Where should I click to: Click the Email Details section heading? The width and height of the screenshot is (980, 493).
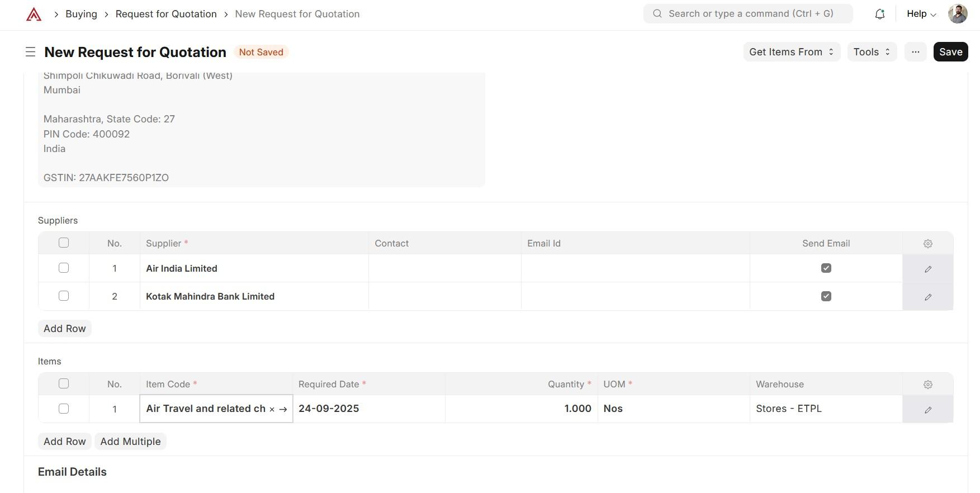72,472
